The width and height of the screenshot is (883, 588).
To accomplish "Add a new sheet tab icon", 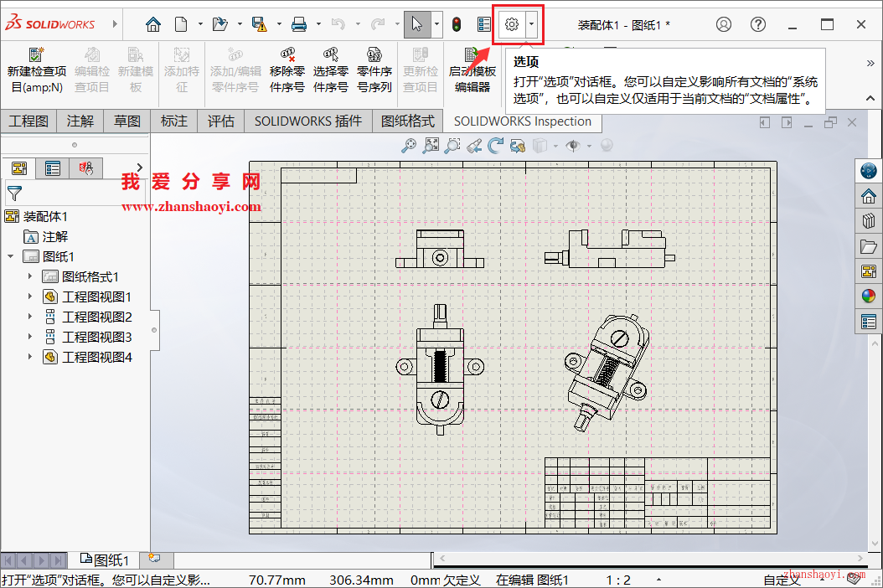I will click(154, 558).
